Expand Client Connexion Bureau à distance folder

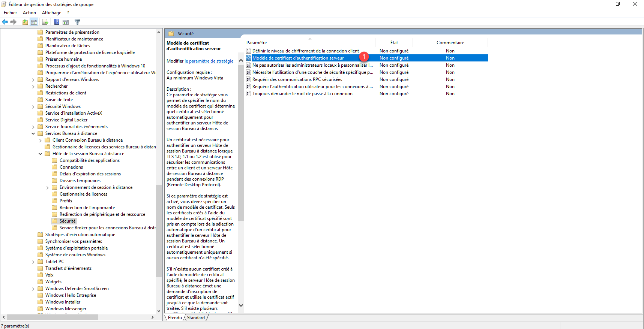[x=41, y=141]
